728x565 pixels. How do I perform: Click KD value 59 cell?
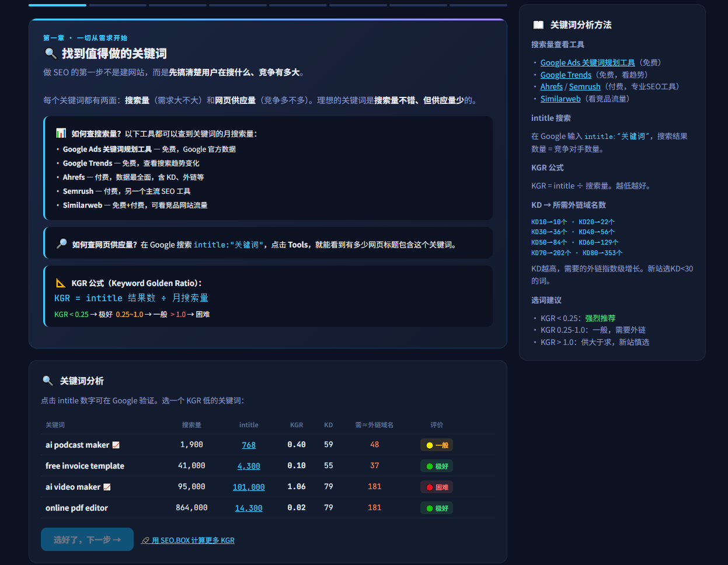pos(329,445)
